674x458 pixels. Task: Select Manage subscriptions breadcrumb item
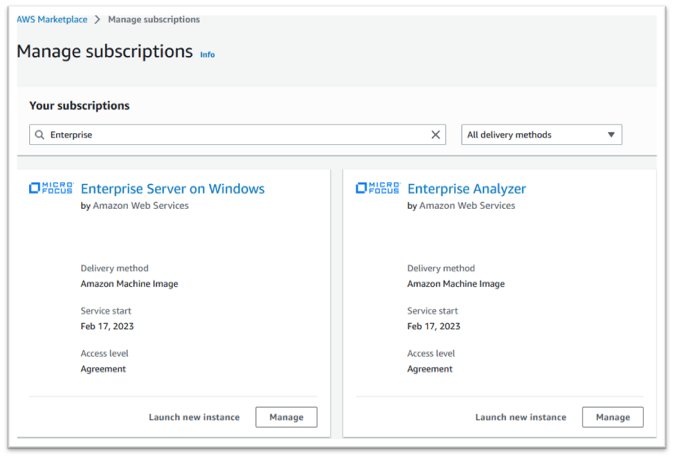(152, 20)
